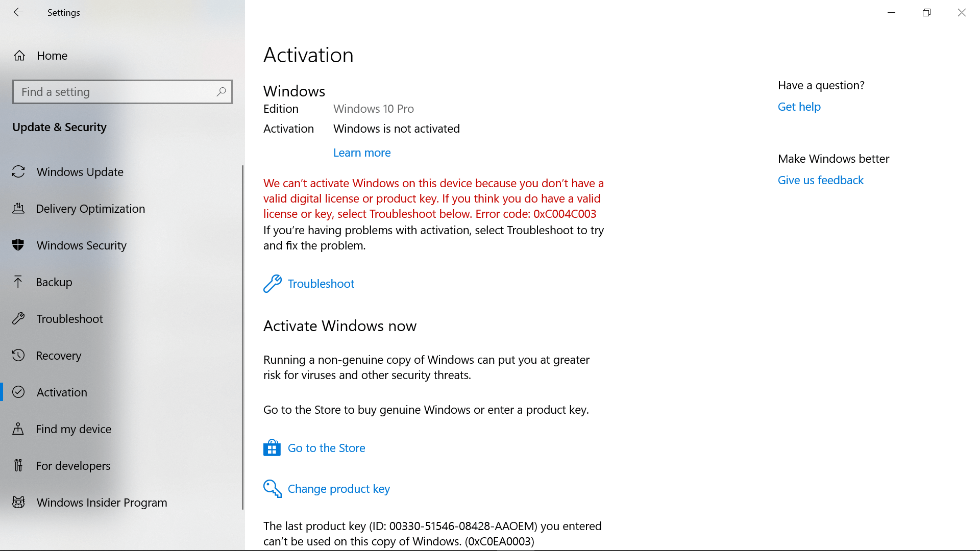Click the back arrow in Settings
Image resolution: width=980 pixels, height=551 pixels.
click(x=18, y=12)
